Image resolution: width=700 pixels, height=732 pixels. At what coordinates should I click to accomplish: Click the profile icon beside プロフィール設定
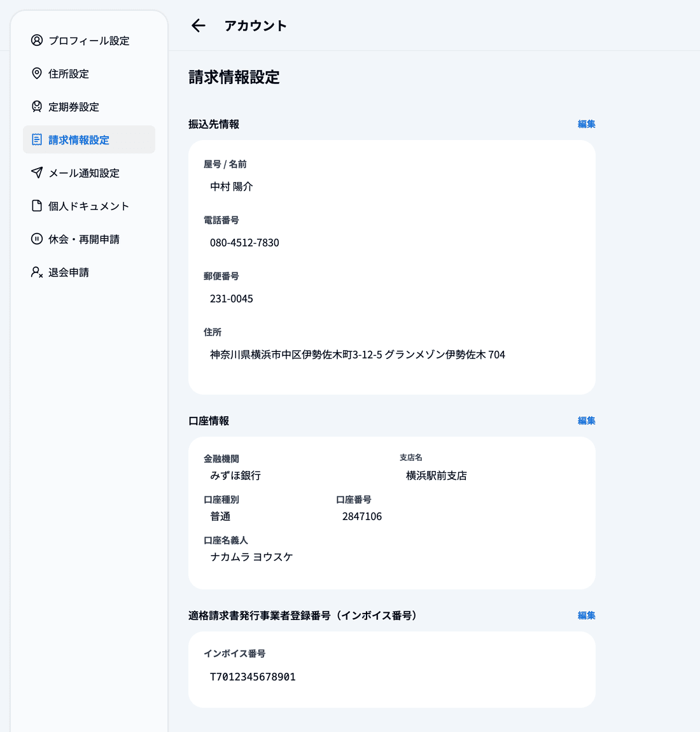click(37, 40)
